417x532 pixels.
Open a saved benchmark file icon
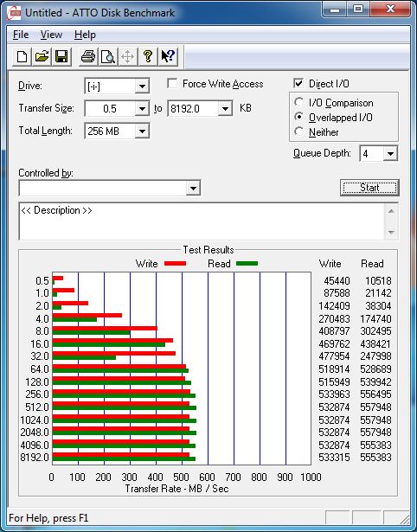42,56
